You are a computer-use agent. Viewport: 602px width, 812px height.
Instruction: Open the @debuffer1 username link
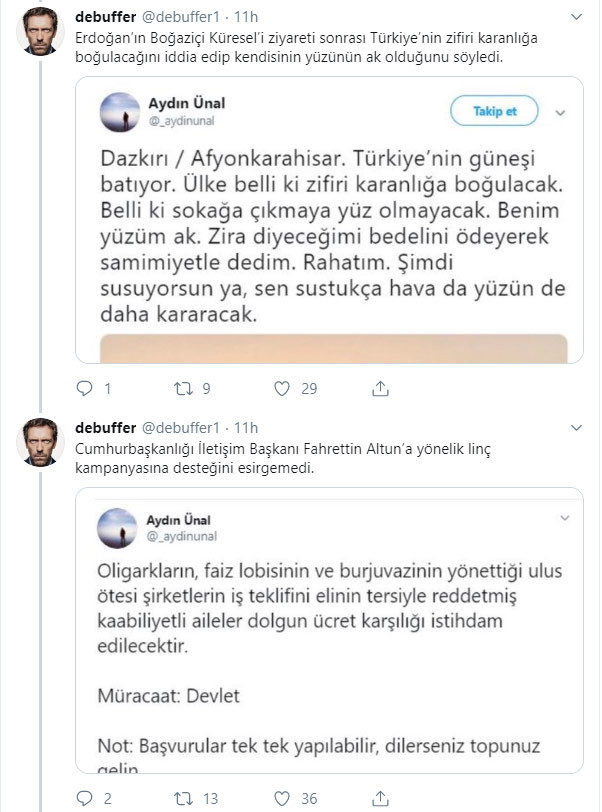(182, 17)
